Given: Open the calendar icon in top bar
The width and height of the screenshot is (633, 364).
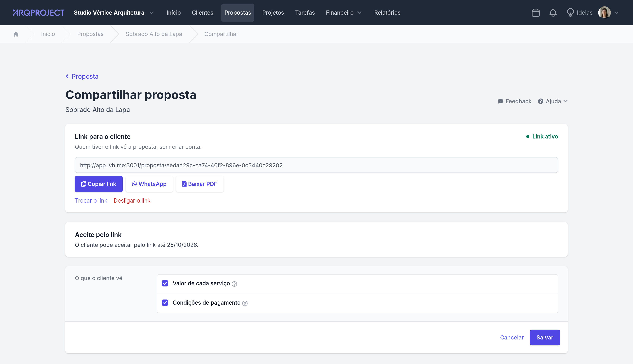Looking at the screenshot, I should [535, 12].
